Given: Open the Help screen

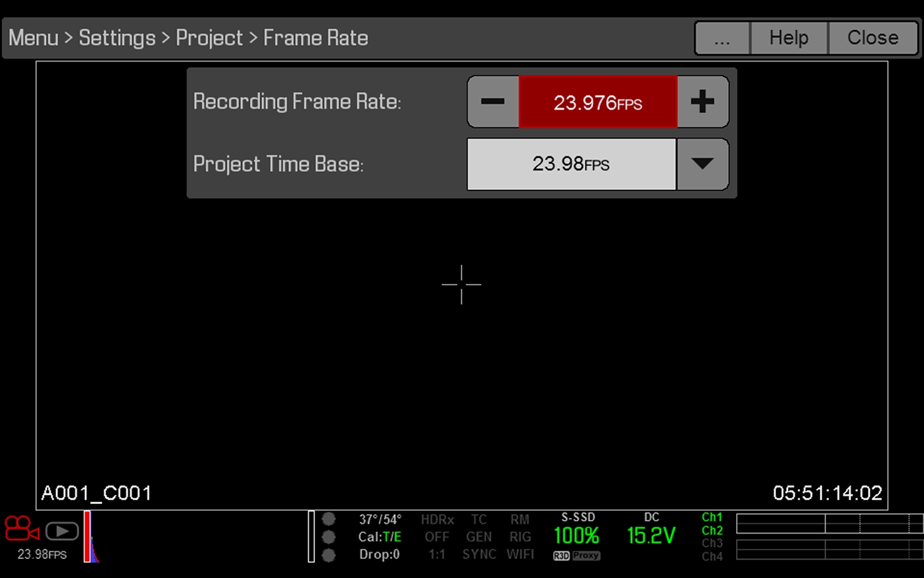Looking at the screenshot, I should click(788, 38).
